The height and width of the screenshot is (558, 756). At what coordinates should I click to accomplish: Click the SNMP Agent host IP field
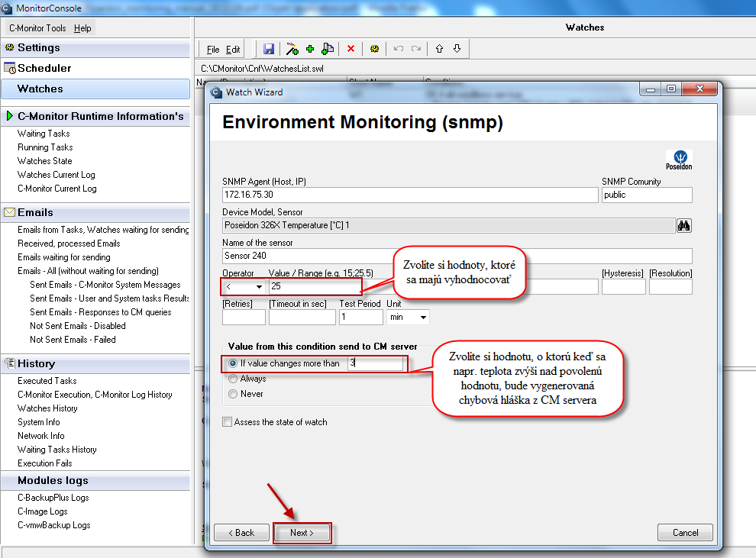pos(410,195)
